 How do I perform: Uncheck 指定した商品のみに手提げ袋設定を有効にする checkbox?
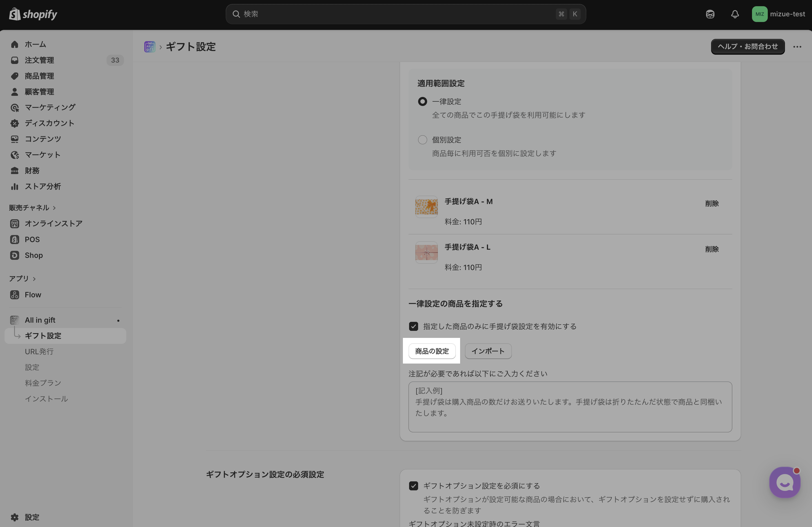point(414,326)
